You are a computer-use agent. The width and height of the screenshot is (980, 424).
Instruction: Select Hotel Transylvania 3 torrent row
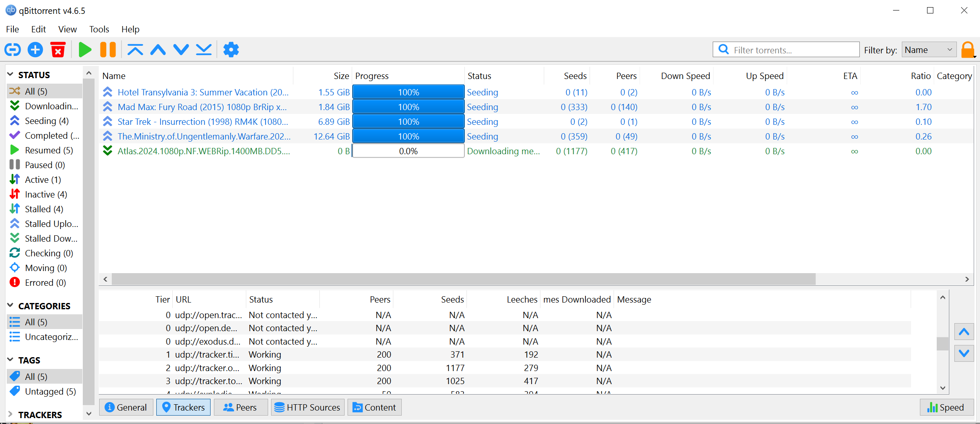[x=536, y=92]
